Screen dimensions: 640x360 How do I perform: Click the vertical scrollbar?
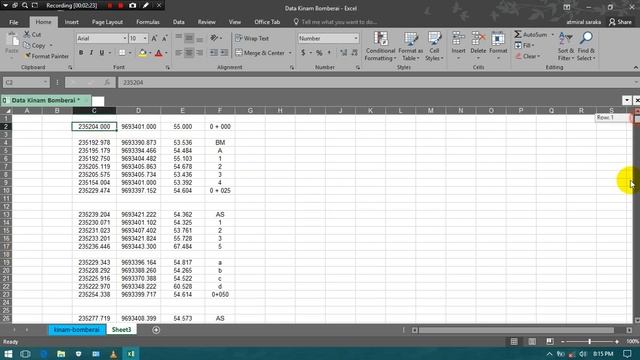(x=637, y=215)
